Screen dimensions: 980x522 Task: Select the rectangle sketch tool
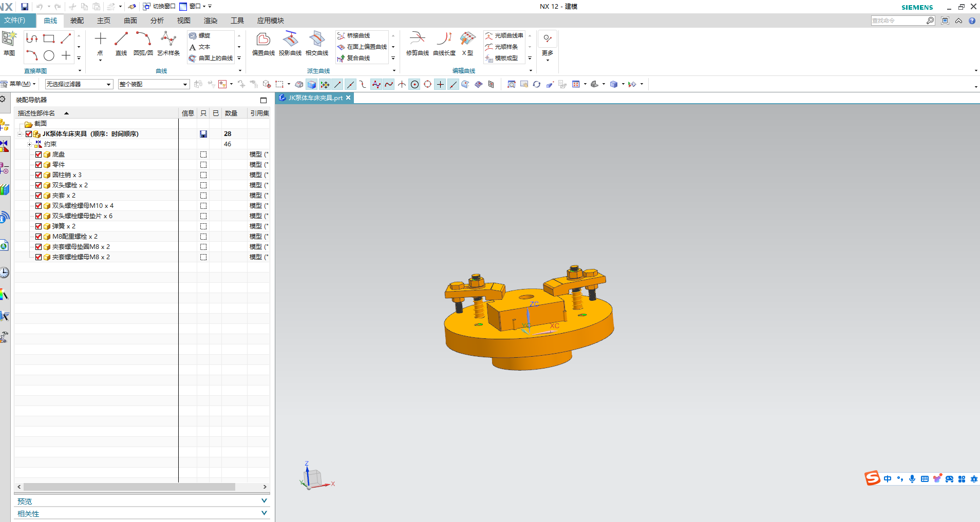49,38
